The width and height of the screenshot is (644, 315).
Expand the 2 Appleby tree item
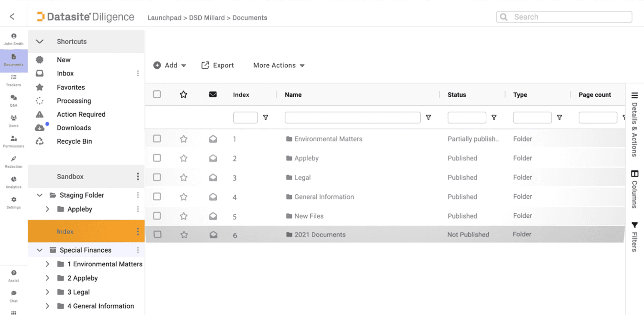pyautogui.click(x=47, y=278)
